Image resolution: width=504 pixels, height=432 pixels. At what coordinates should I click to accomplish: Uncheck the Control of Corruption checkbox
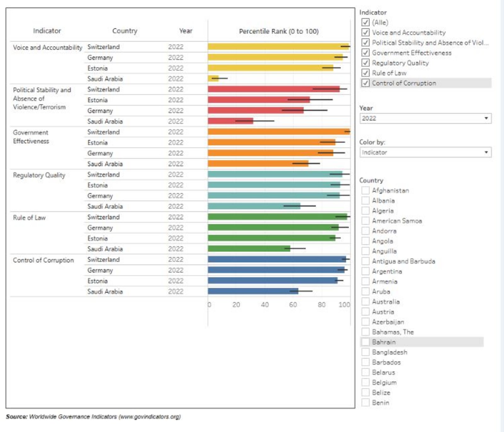365,83
